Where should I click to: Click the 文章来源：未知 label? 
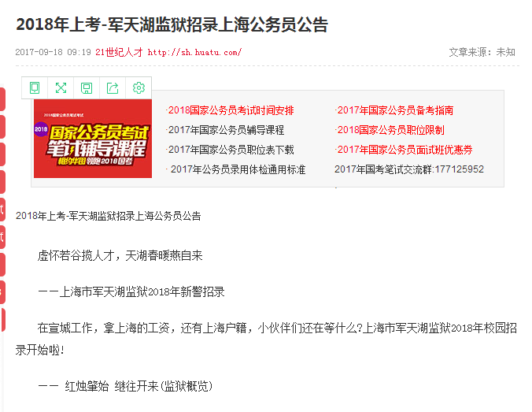point(482,52)
